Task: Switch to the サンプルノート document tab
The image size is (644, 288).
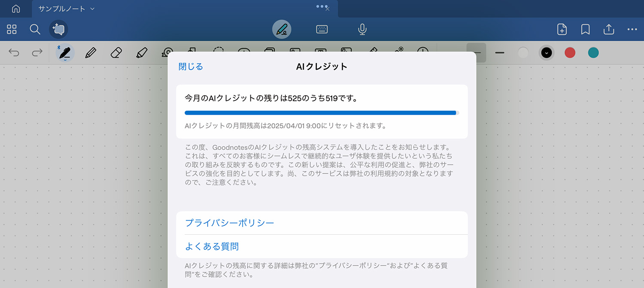Action: pyautogui.click(x=62, y=9)
